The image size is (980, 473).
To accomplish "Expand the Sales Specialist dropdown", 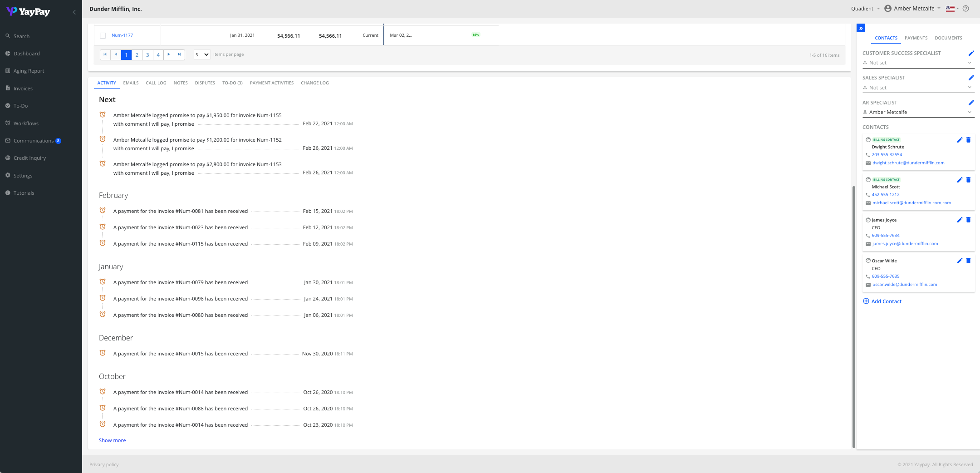I will coord(970,88).
